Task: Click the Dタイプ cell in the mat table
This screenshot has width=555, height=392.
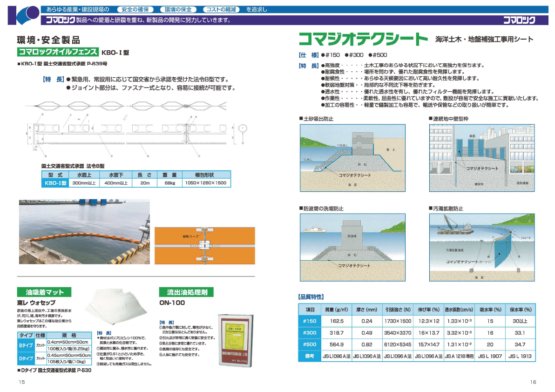Action: pos(26,358)
